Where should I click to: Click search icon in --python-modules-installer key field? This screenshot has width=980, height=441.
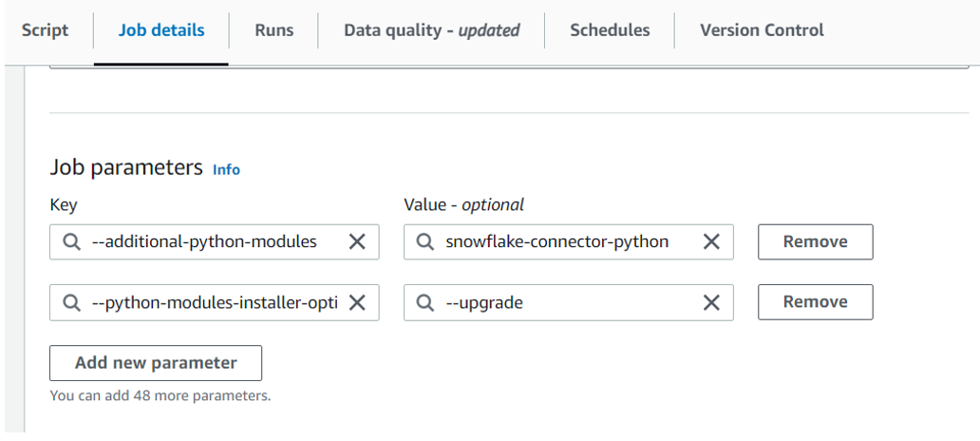click(x=72, y=303)
